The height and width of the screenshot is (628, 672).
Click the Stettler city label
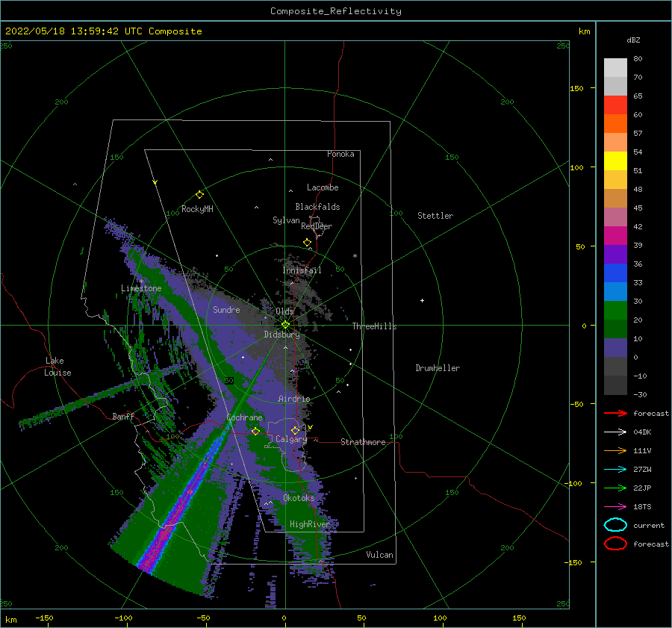tap(435, 216)
